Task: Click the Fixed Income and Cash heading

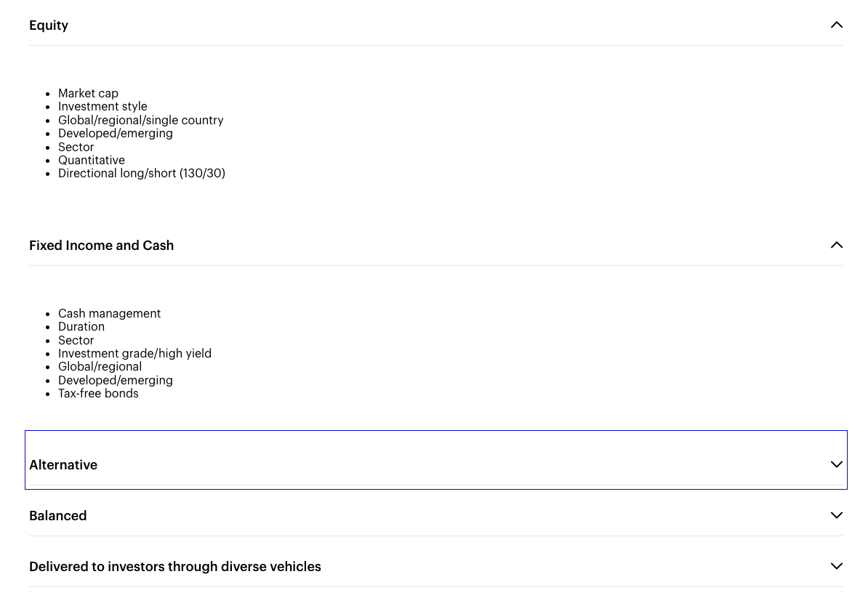Action: coord(101,246)
